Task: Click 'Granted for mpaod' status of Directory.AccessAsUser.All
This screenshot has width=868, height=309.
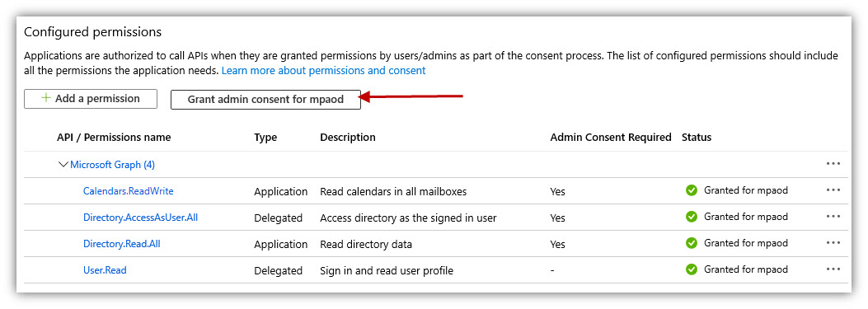Action: (x=746, y=217)
